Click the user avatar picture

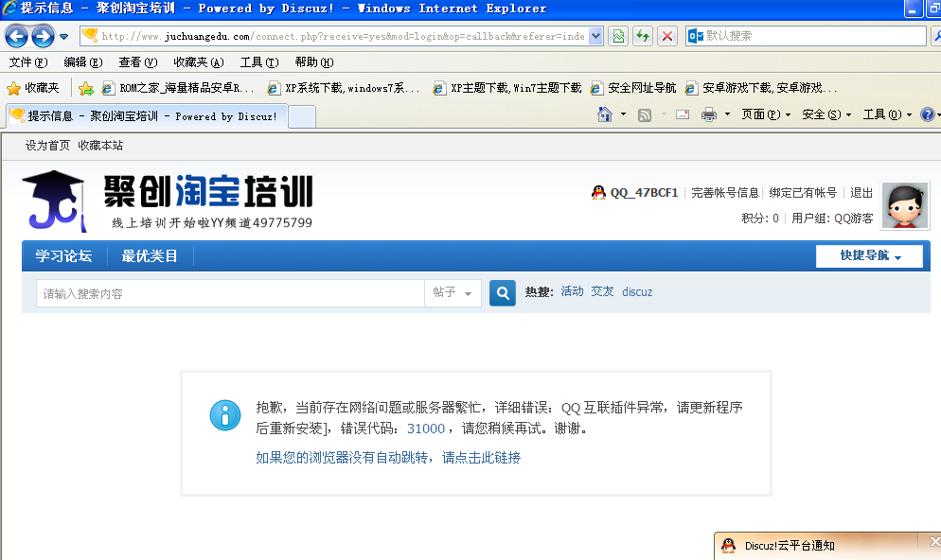pyautogui.click(x=905, y=205)
